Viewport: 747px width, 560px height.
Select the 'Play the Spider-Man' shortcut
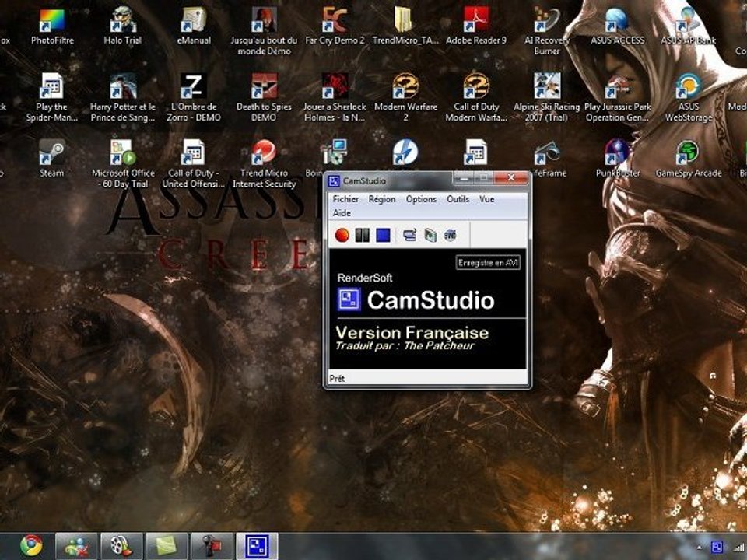coord(52,98)
